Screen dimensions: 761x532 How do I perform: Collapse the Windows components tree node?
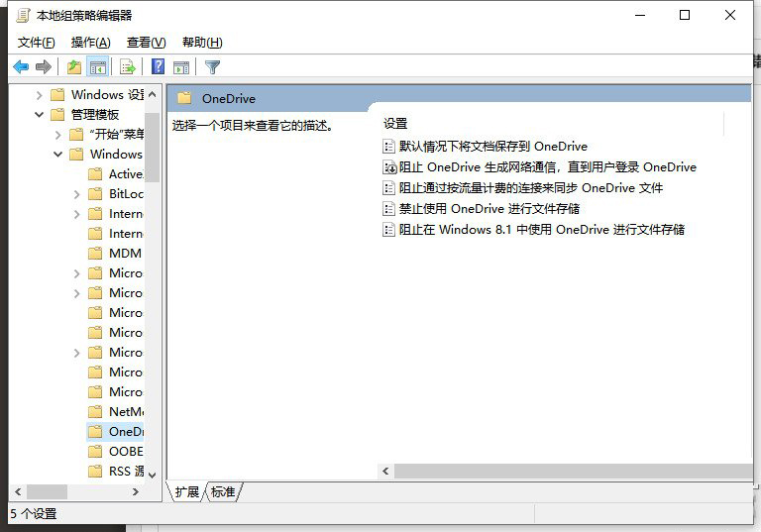pos(58,155)
